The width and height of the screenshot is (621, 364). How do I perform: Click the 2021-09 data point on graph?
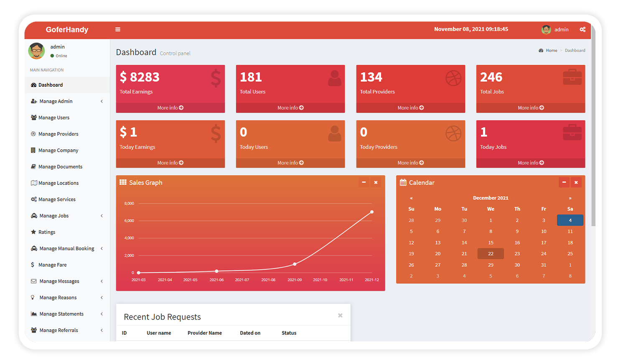point(295,264)
